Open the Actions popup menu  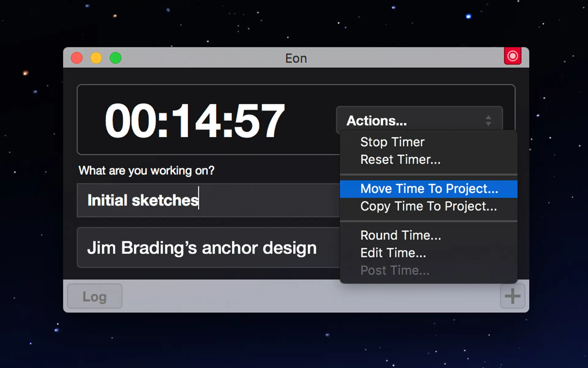419,121
